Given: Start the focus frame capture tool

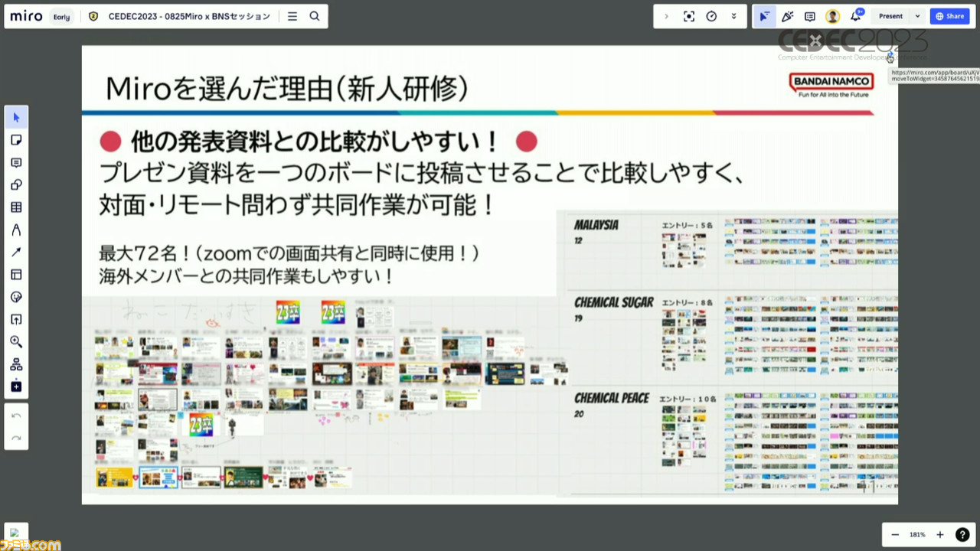Looking at the screenshot, I should pos(689,16).
